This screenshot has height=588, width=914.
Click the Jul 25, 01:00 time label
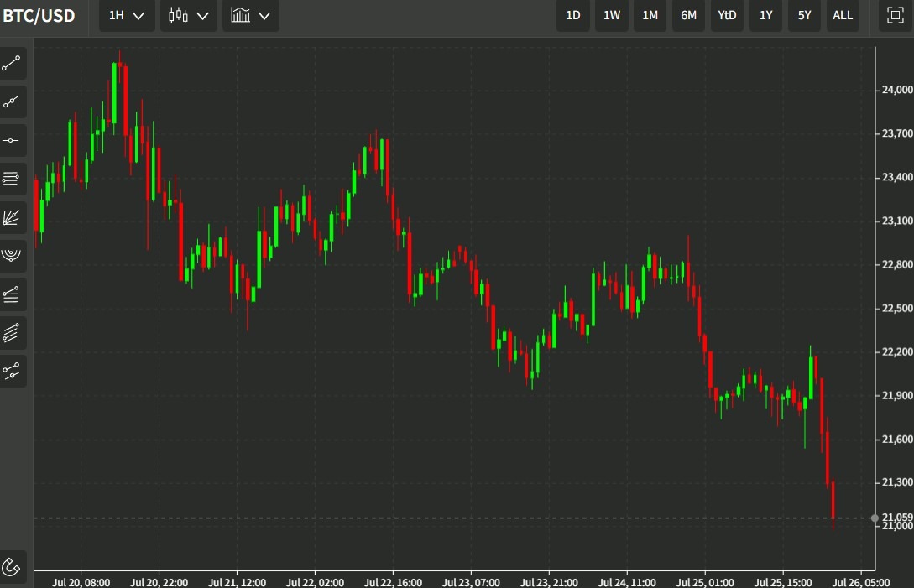(705, 582)
